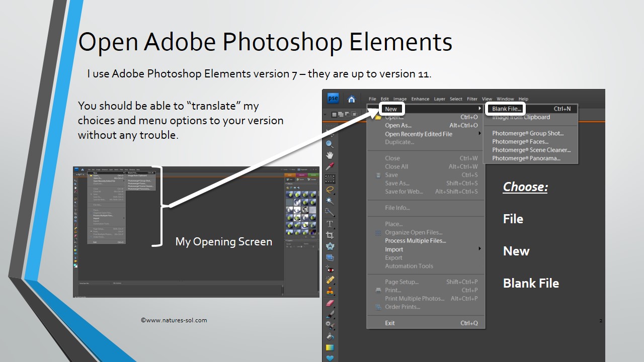
Task: Click the floppy icon beside Save
Action: coord(378,175)
